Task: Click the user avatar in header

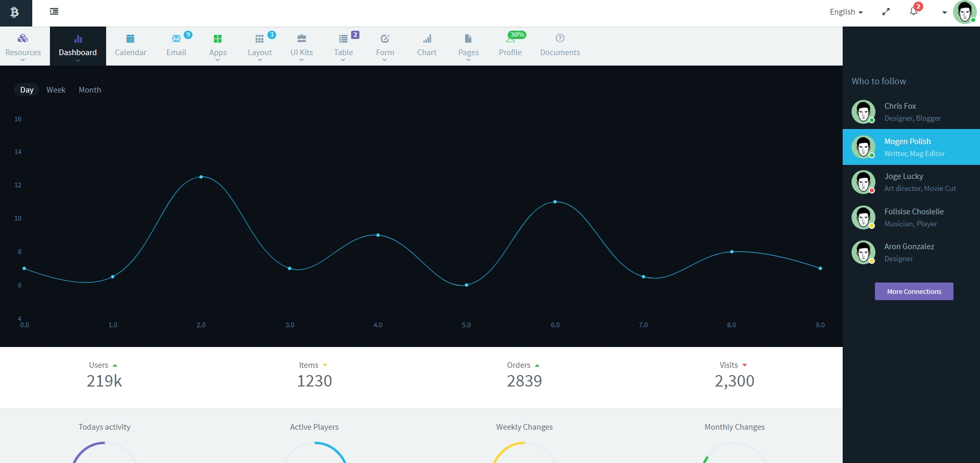Action: click(965, 12)
